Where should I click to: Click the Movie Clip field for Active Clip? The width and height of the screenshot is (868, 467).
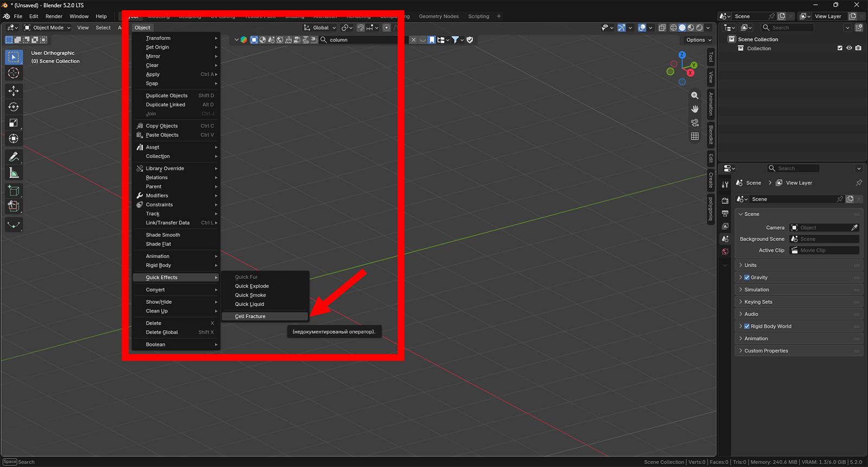click(825, 250)
